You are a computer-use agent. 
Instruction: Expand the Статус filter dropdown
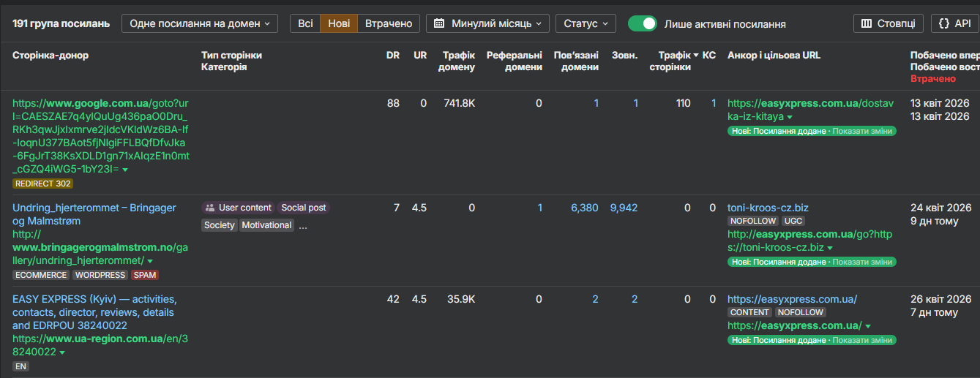click(586, 23)
